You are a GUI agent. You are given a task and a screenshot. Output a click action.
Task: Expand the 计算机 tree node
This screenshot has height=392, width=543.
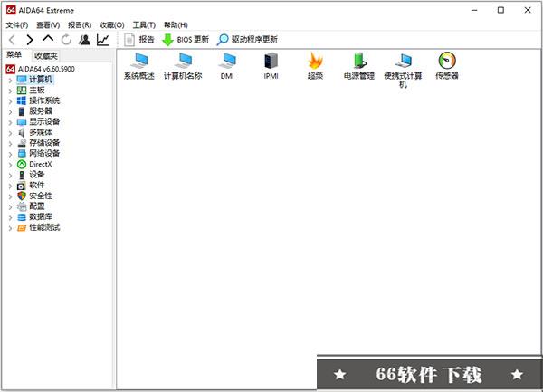10,80
